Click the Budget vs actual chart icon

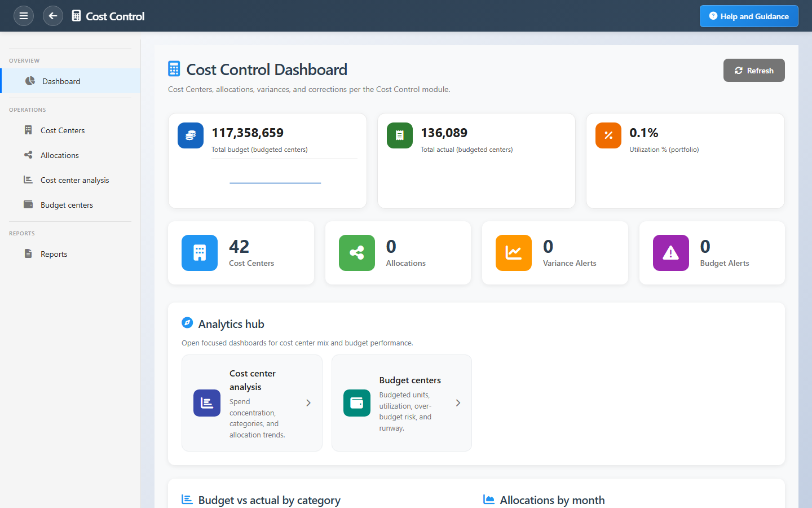pyautogui.click(x=187, y=500)
